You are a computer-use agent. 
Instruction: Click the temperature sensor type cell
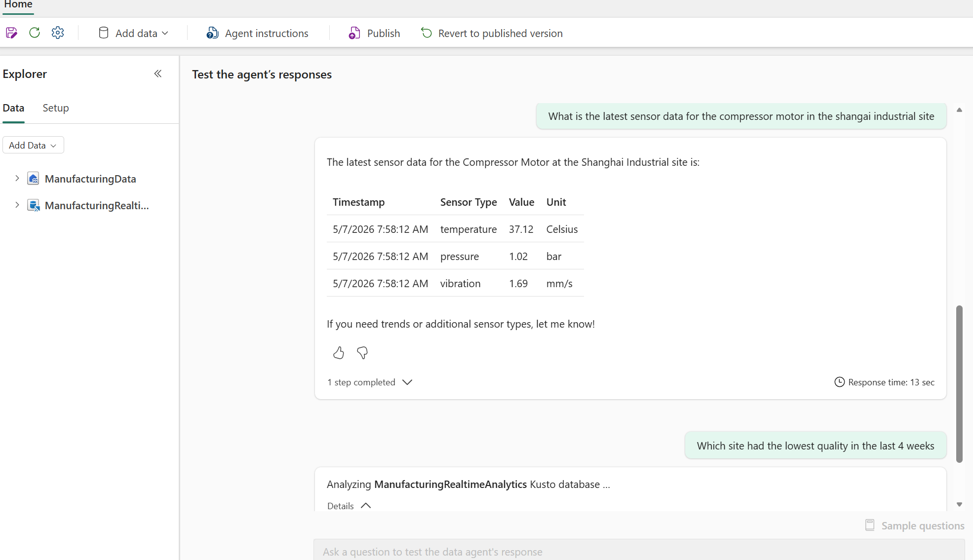pyautogui.click(x=468, y=229)
